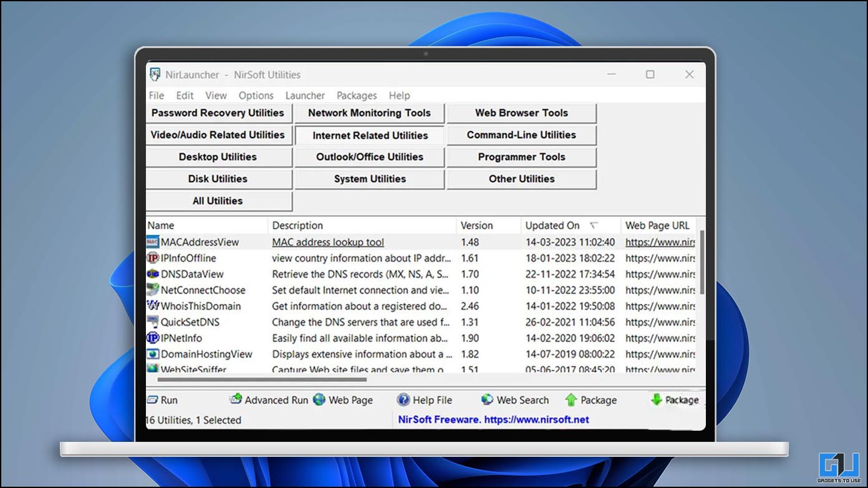
Task: Switch to System Utilities group
Action: click(369, 179)
